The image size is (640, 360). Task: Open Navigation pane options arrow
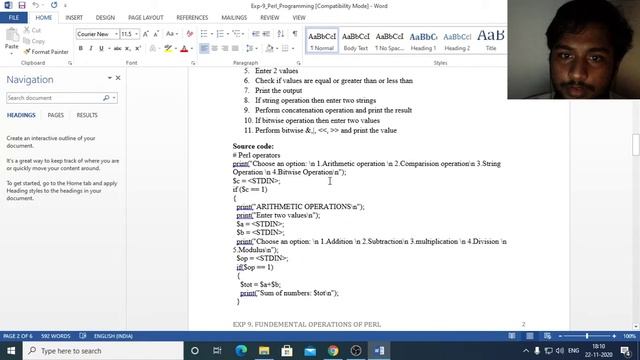[x=109, y=78]
